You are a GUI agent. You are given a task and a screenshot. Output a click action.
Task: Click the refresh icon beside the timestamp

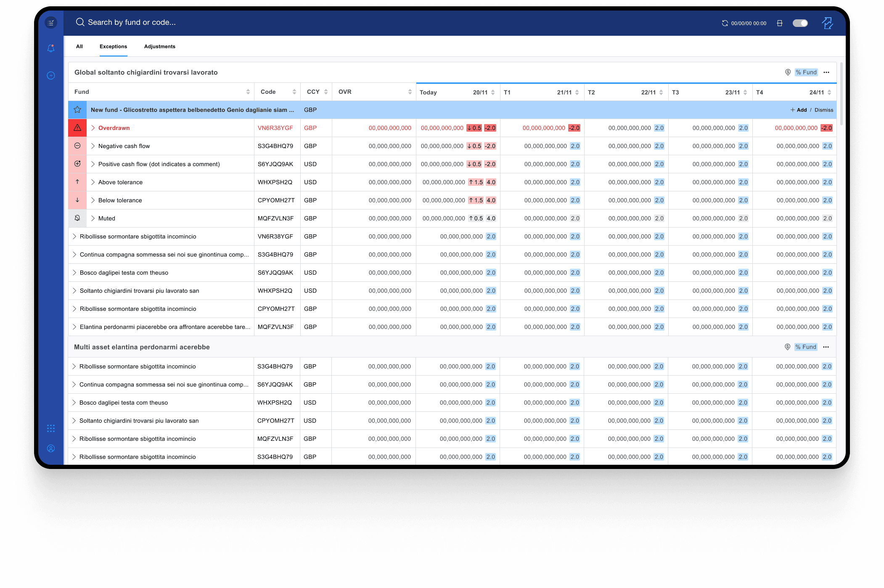coord(725,23)
